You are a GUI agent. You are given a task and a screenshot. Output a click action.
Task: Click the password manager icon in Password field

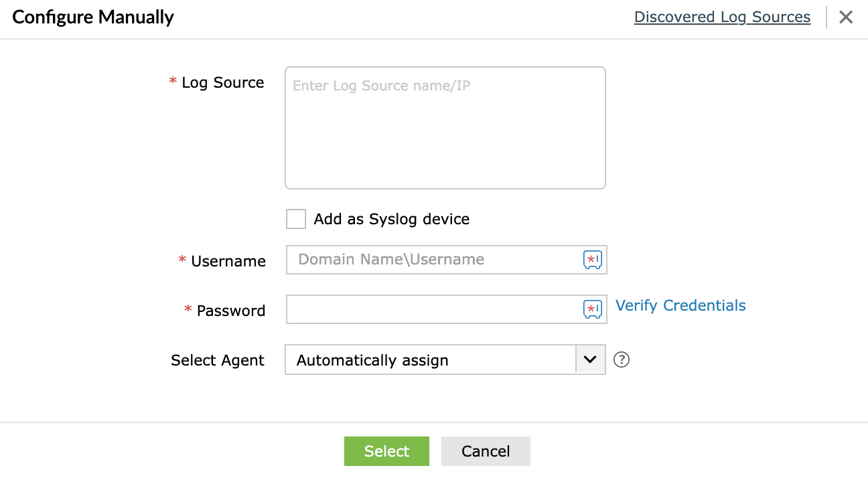(x=593, y=309)
